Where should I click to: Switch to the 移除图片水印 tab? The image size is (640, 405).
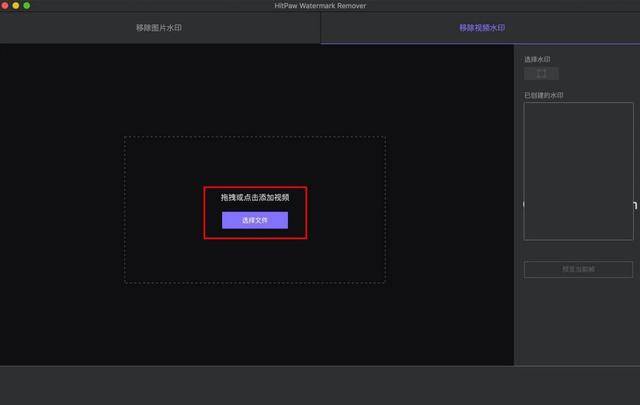(159, 28)
